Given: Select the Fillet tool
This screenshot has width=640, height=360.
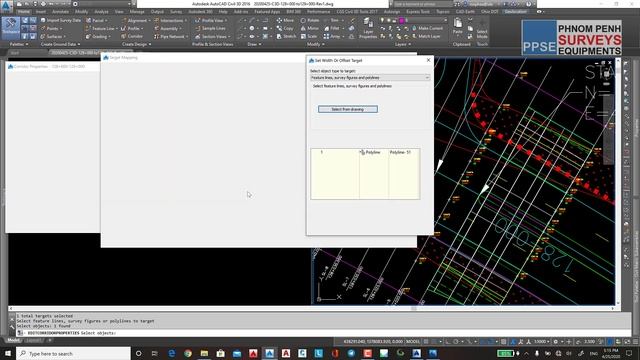Looking at the screenshot, I should (x=331, y=29).
